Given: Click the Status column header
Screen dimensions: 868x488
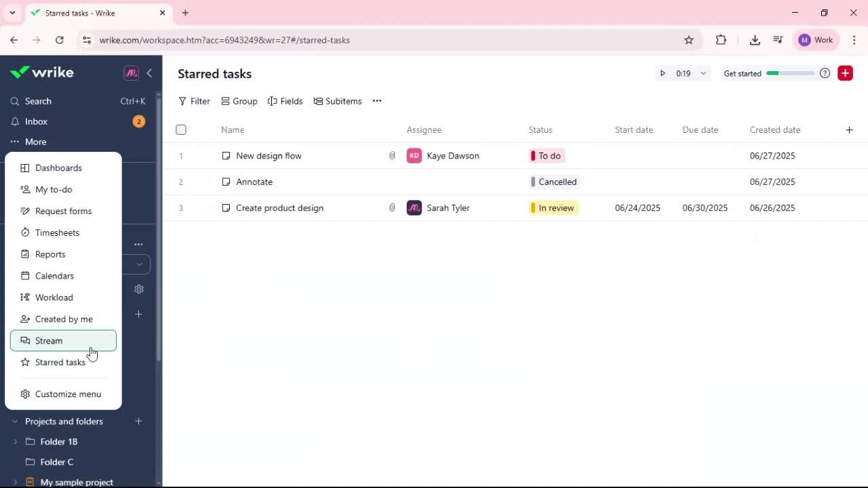Looking at the screenshot, I should coord(540,129).
